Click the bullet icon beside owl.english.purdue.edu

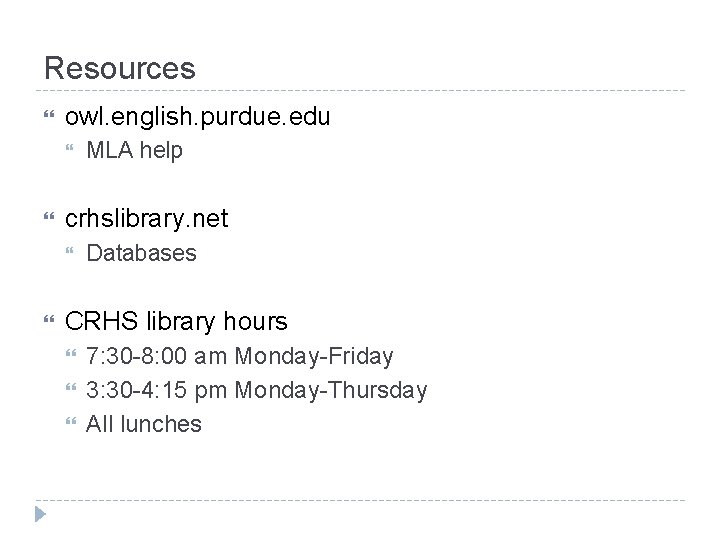click(50, 117)
